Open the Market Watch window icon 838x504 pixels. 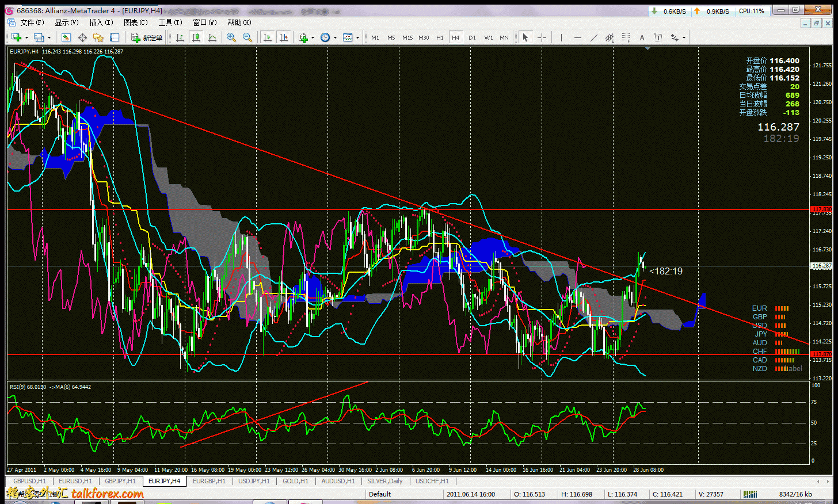coord(66,37)
